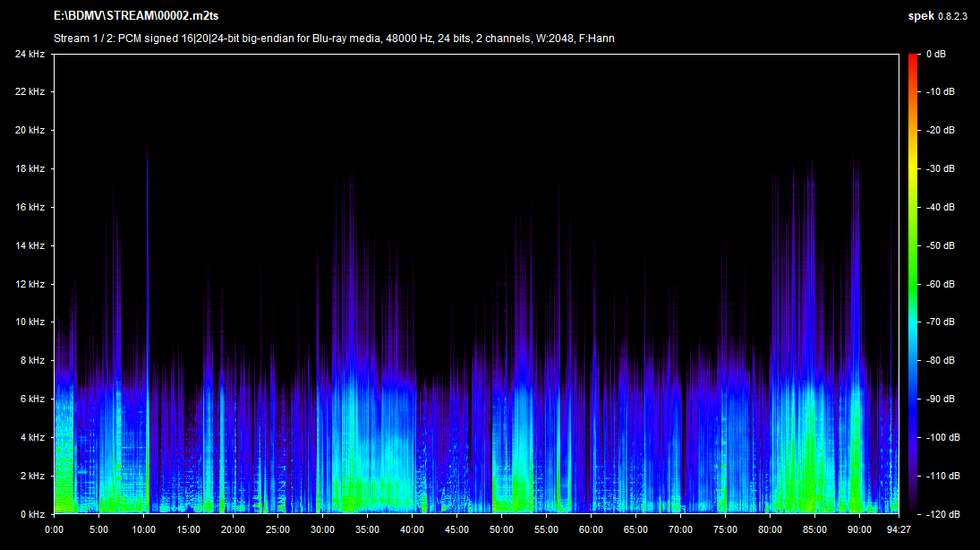The image size is (980, 550).
Task: Click the 24 kHz frequency axis label
Action: [29, 54]
